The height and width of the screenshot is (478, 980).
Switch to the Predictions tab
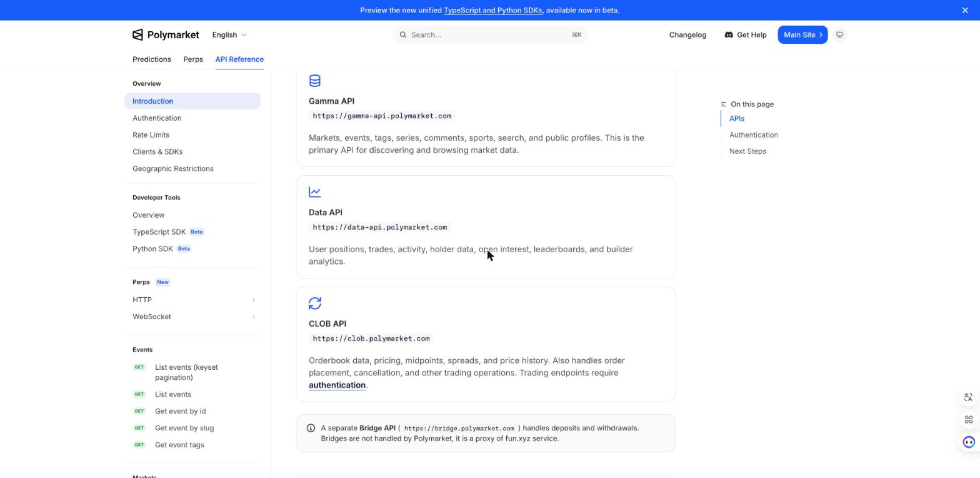152,59
